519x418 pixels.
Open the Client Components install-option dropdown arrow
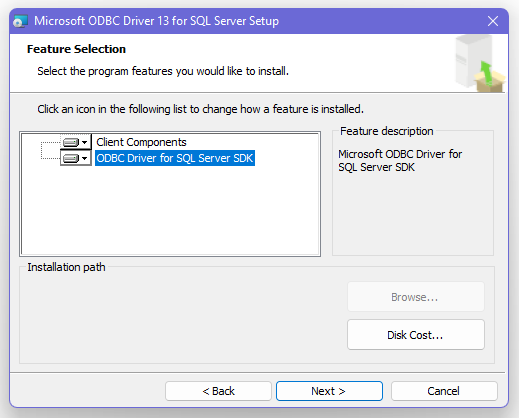click(85, 143)
